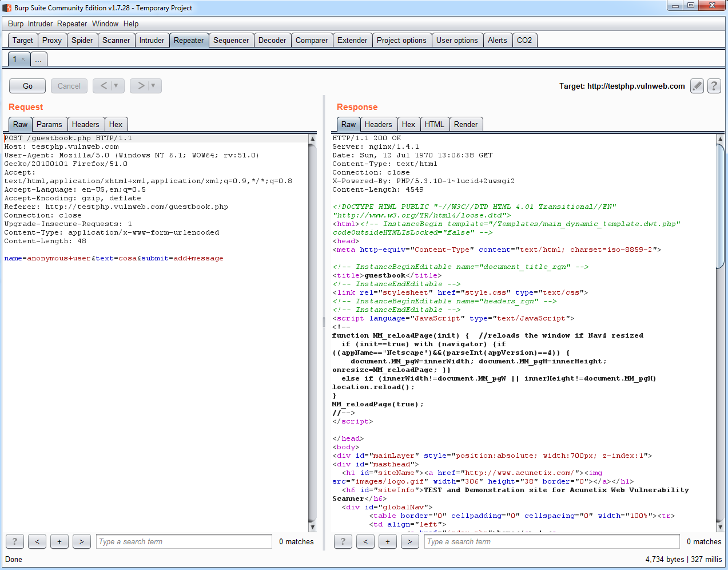Close Repeater tab 1
The height and width of the screenshot is (570, 728).
click(23, 60)
